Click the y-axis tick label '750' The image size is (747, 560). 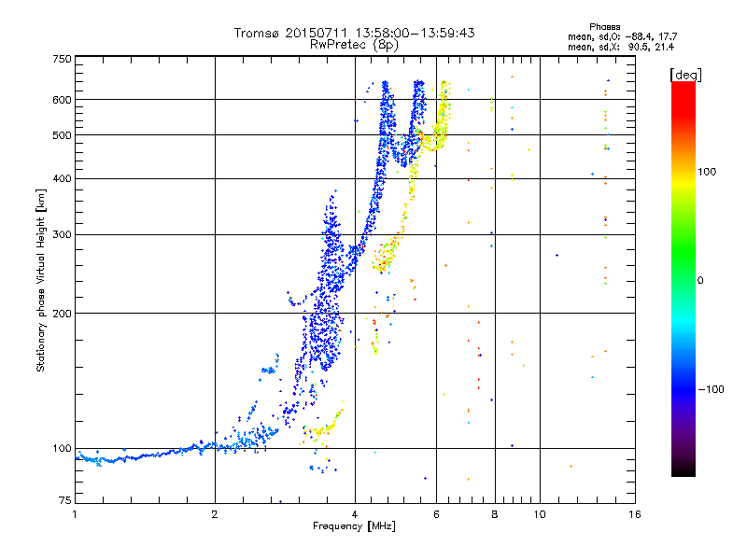(62, 59)
